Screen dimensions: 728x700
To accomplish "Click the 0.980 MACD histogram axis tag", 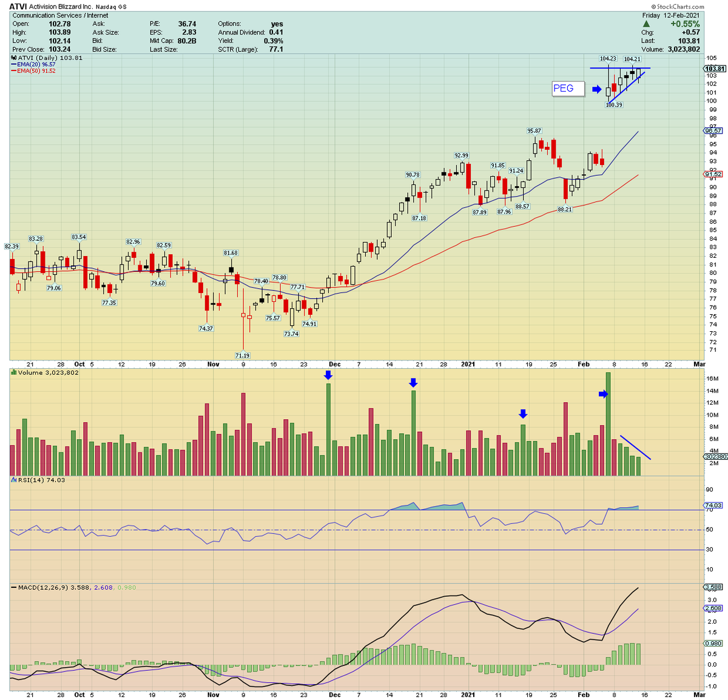I will pos(713,643).
